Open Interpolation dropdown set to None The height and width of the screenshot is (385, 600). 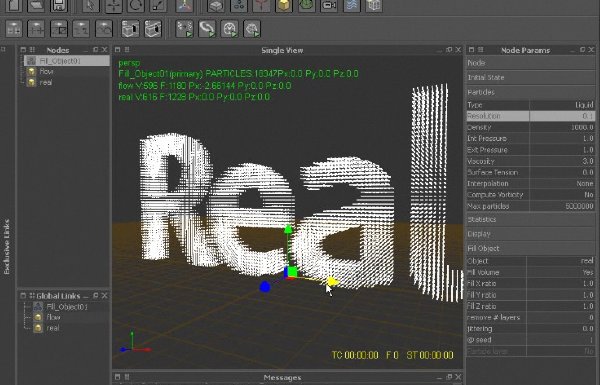tap(562, 184)
